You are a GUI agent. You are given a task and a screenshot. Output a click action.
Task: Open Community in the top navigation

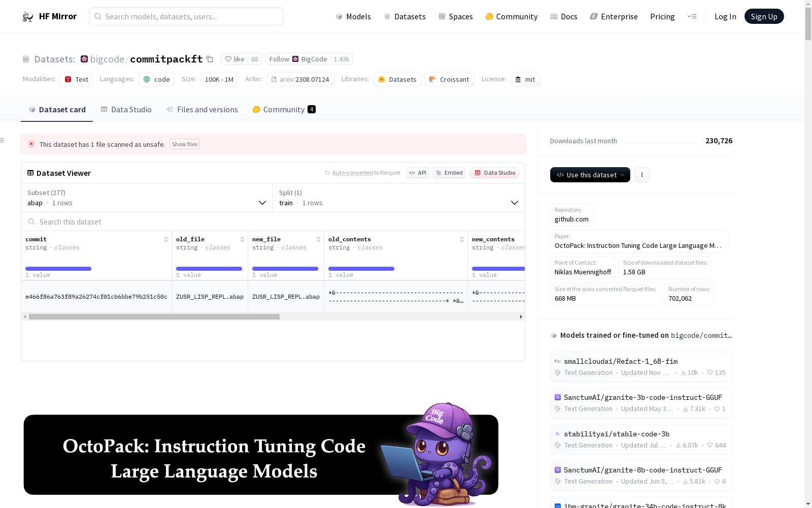[x=512, y=17]
